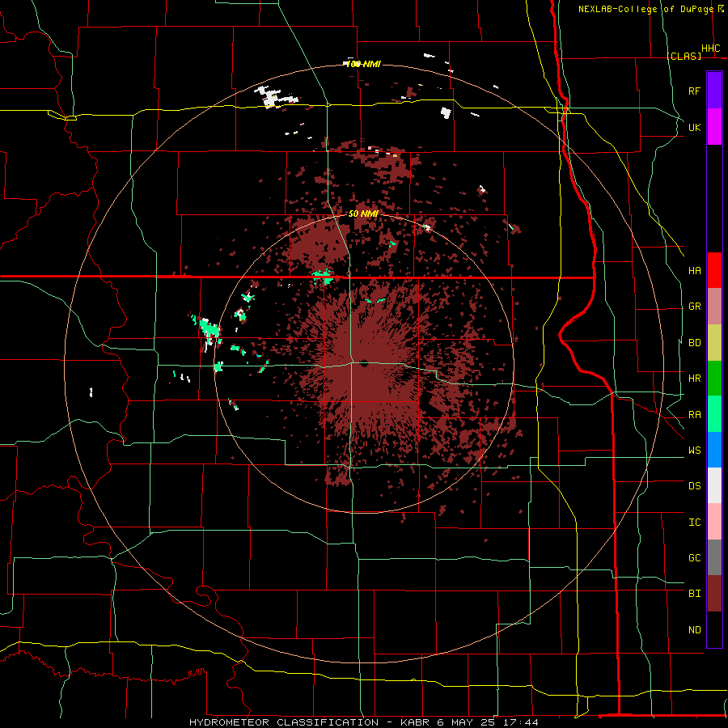Image resolution: width=728 pixels, height=728 pixels.
Task: Click the HR green color swatch
Action: [x=714, y=379]
